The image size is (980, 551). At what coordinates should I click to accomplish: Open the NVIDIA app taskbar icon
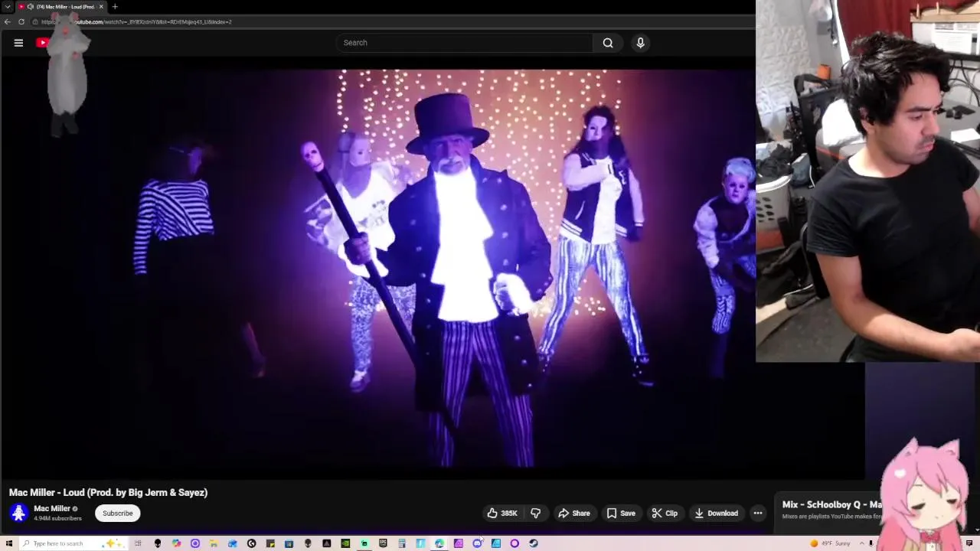coord(345,543)
